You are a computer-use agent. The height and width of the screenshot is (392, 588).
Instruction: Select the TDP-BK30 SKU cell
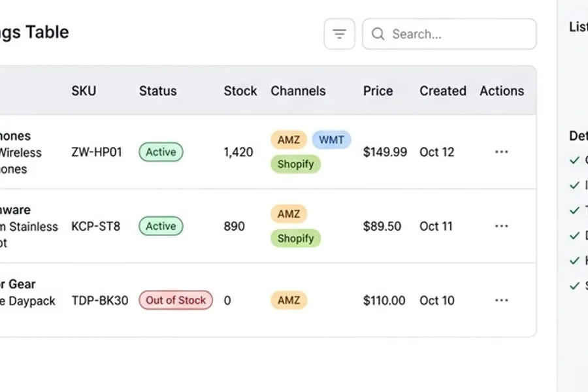pos(99,301)
